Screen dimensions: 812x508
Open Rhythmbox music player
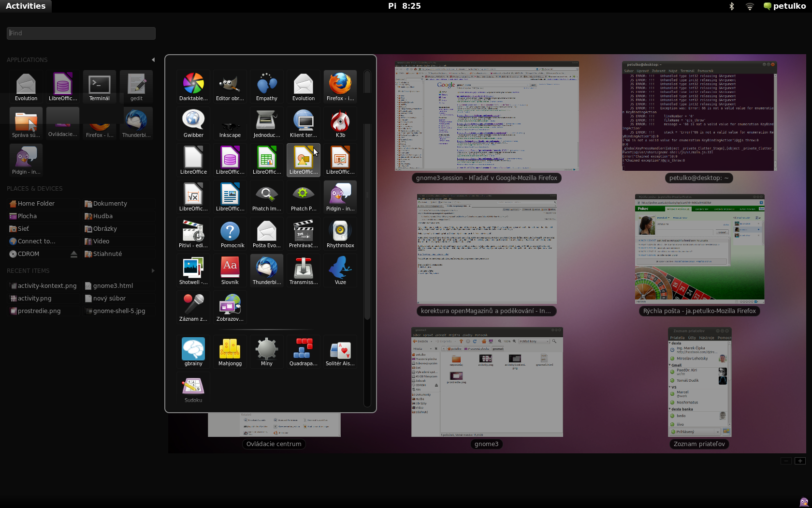pyautogui.click(x=340, y=233)
